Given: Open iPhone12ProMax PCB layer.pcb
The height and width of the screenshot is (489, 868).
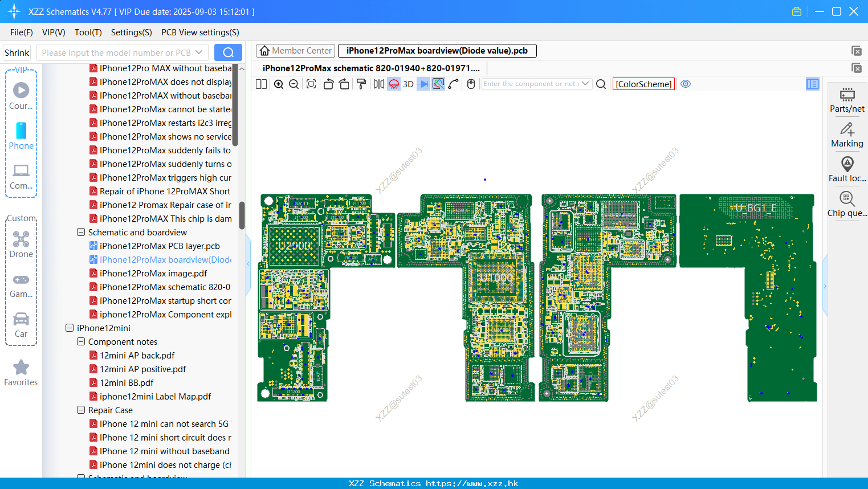Looking at the screenshot, I should tap(160, 246).
